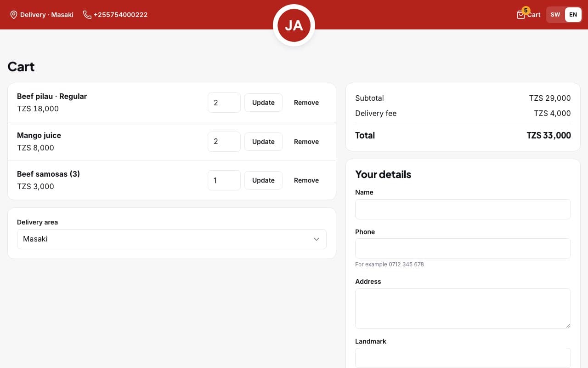
Task: Switch language to SW
Action: click(x=555, y=15)
